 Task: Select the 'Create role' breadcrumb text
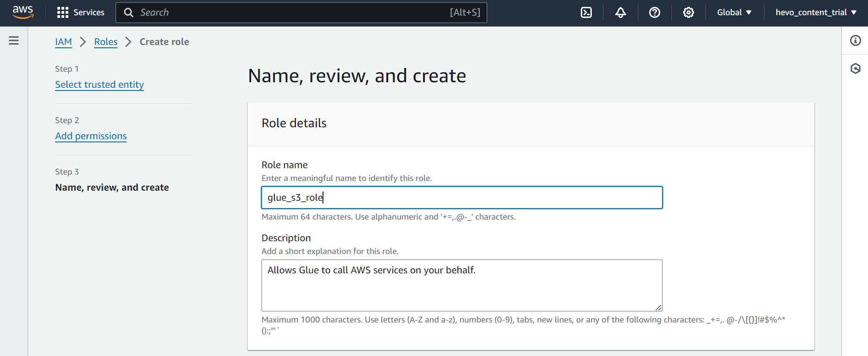(164, 42)
